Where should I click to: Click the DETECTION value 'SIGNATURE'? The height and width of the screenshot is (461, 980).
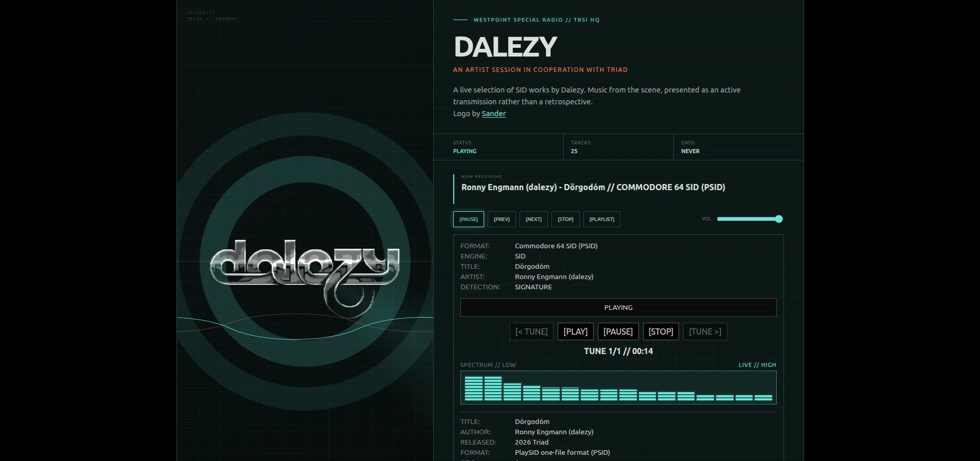click(x=533, y=287)
